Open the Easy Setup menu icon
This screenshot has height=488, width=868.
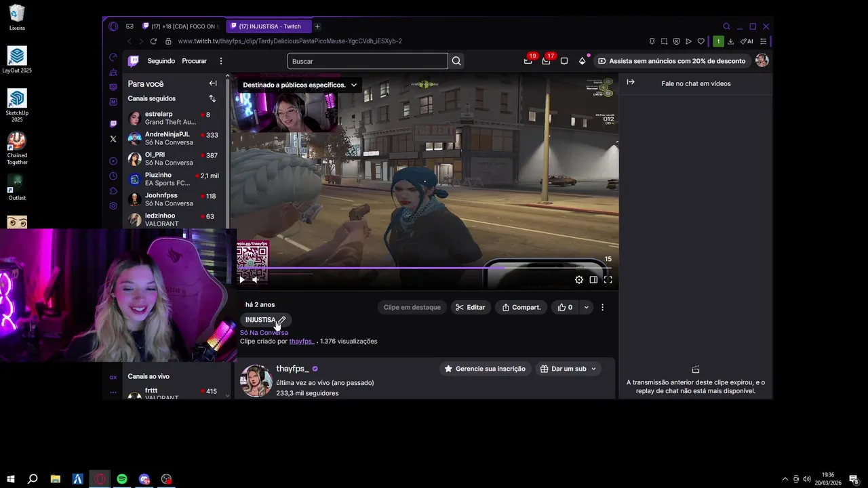point(763,41)
